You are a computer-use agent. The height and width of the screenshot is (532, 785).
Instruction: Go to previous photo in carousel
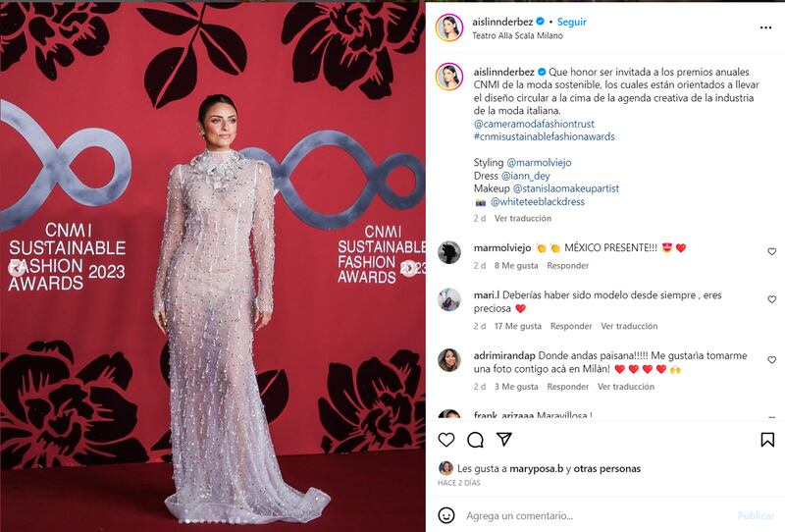click(17, 268)
